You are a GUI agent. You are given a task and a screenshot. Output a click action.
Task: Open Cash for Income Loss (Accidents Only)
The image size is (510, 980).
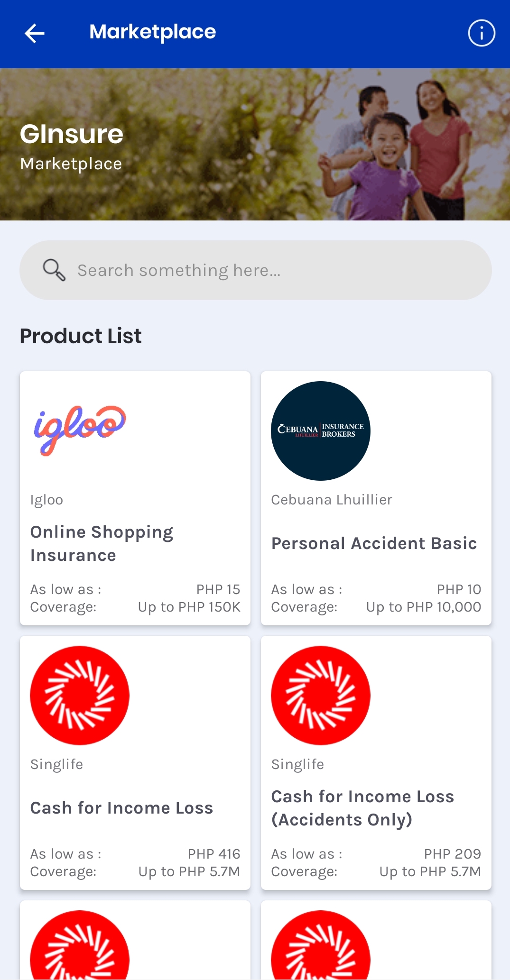[362, 808]
